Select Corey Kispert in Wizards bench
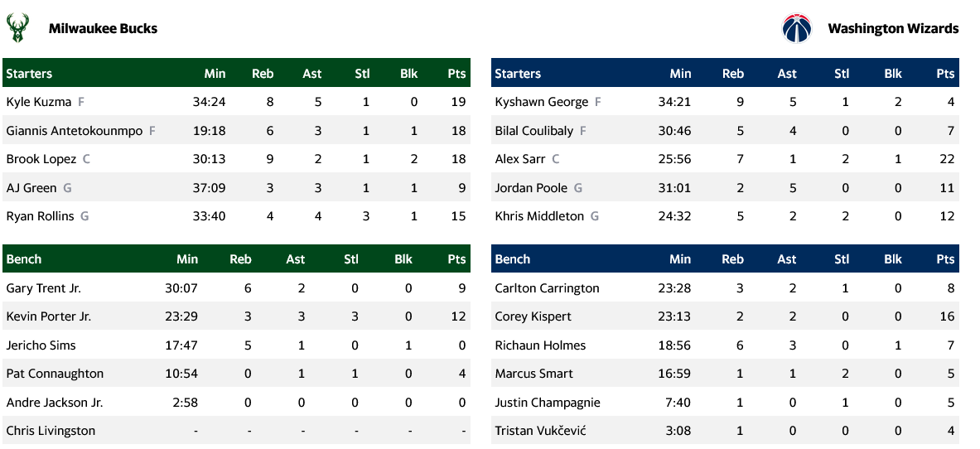This screenshot has width=980, height=449. [x=533, y=316]
